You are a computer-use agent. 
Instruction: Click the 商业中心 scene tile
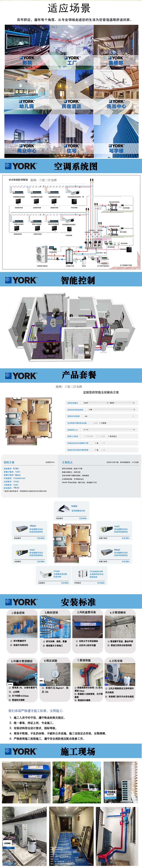pyautogui.click(x=27, y=136)
